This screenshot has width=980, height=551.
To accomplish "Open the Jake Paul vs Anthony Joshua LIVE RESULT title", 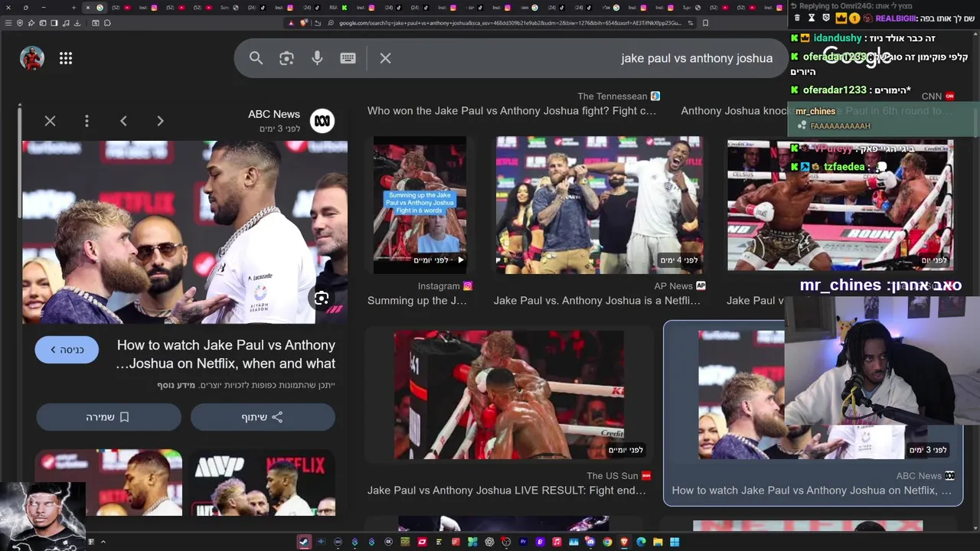I will 506,491.
